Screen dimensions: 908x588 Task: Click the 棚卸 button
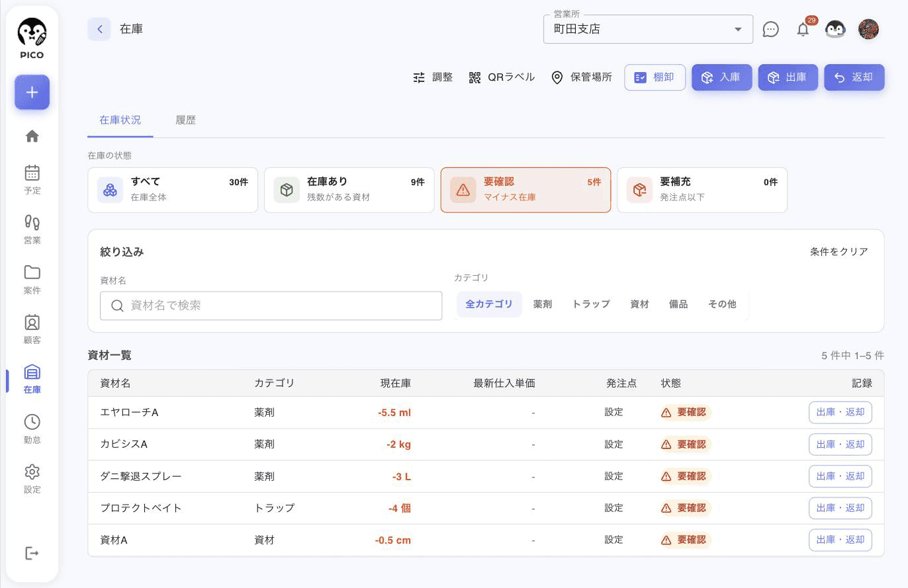(655, 77)
